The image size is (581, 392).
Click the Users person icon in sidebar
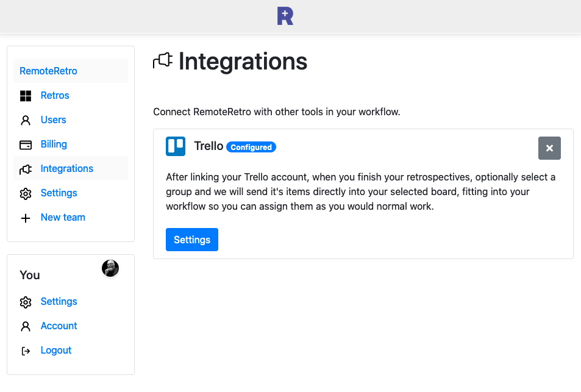[26, 121]
